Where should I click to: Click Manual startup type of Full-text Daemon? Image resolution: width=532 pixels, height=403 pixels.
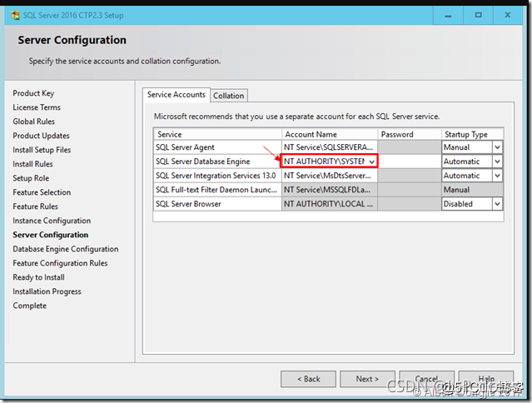[472, 190]
